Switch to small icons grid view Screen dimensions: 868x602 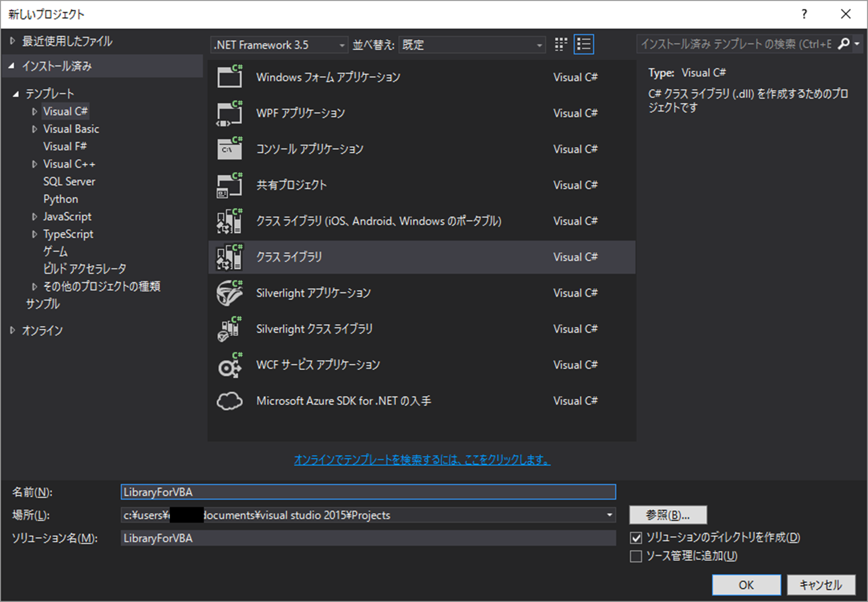point(561,45)
